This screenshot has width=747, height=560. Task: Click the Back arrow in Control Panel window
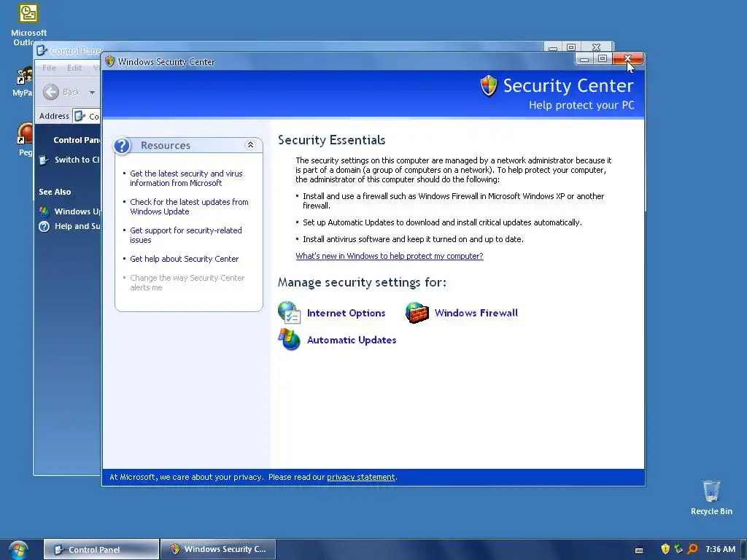click(51, 92)
